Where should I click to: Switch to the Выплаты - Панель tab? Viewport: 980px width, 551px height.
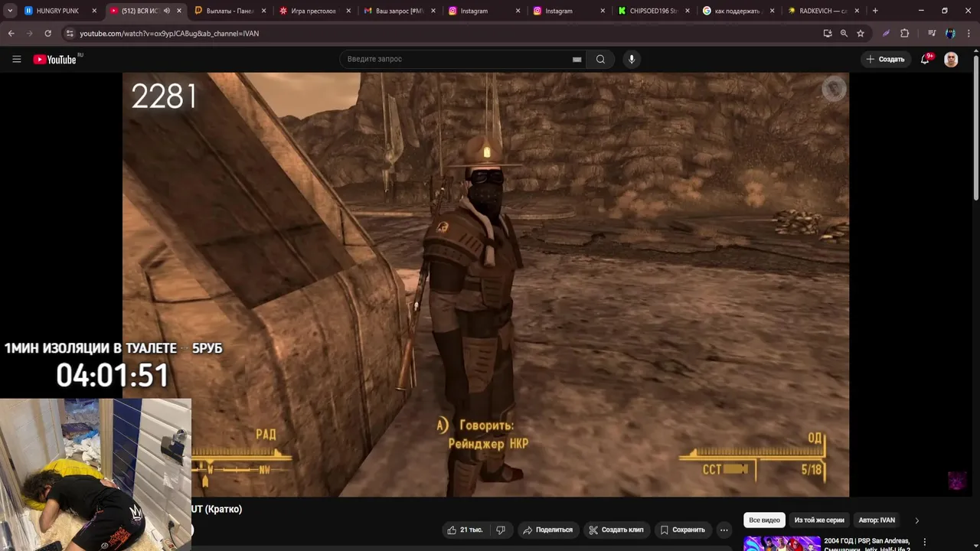230,11
